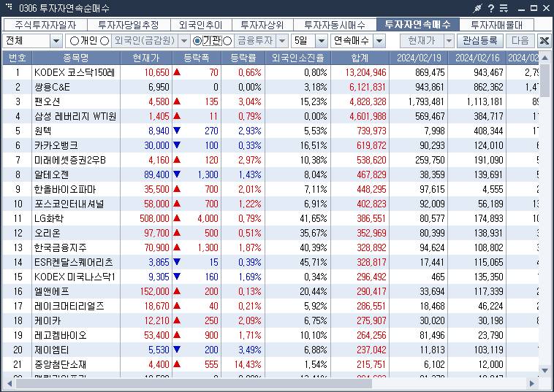Click the up arrow of vertical scrollbar
The width and height of the screenshot is (554, 392).
[544, 58]
